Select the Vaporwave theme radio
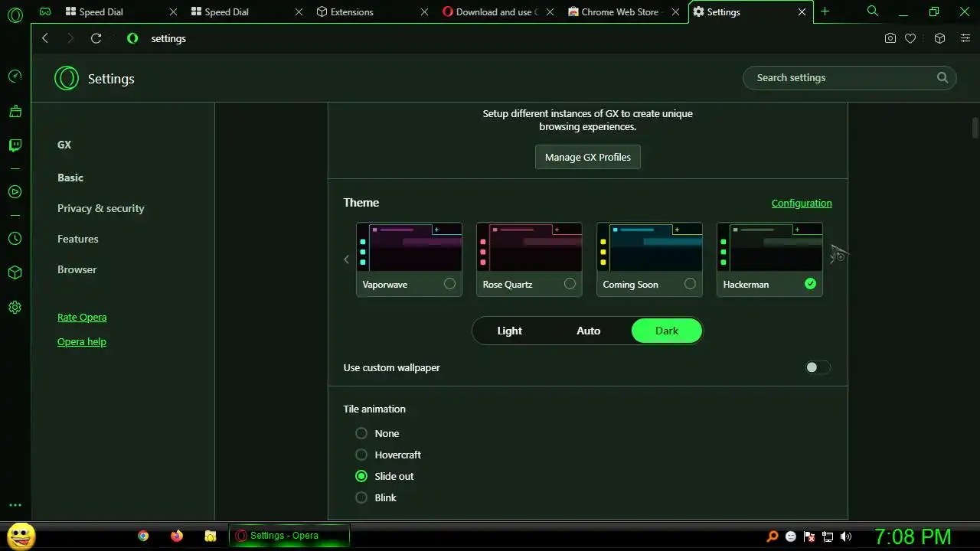Screen dimensions: 980x551 (x=449, y=284)
